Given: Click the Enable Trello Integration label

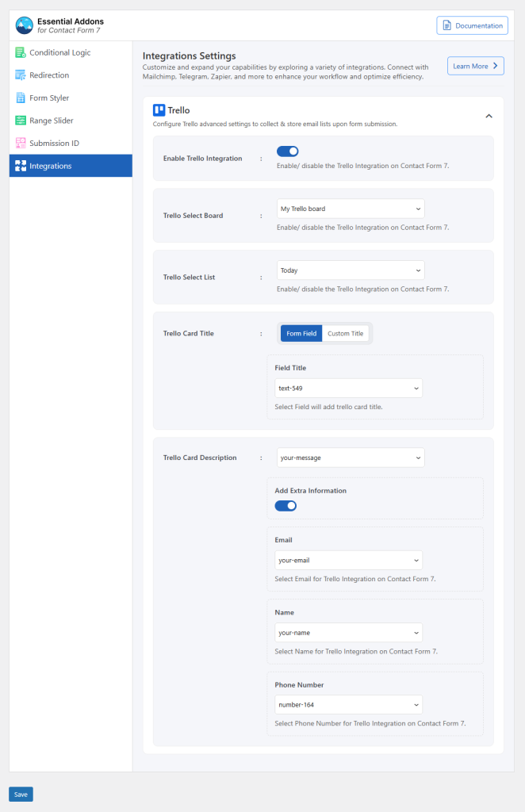Looking at the screenshot, I should [202, 159].
